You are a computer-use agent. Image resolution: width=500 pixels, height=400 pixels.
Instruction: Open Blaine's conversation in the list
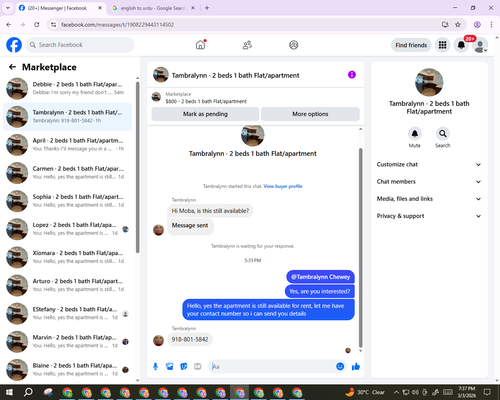click(x=67, y=370)
